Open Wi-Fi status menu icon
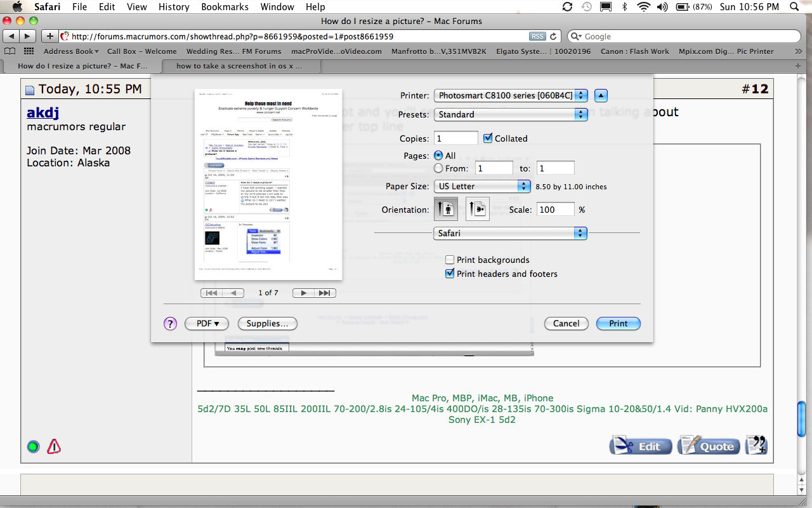Viewport: 812px width, 508px height. pyautogui.click(x=644, y=7)
